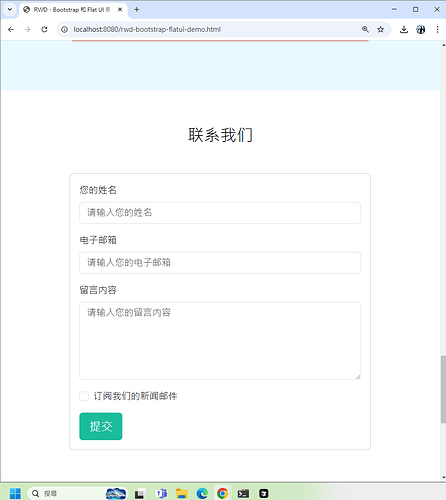Select the 订阅我们的新闻邮件 label text
Image resolution: width=446 pixels, height=500 pixels.
[135, 396]
